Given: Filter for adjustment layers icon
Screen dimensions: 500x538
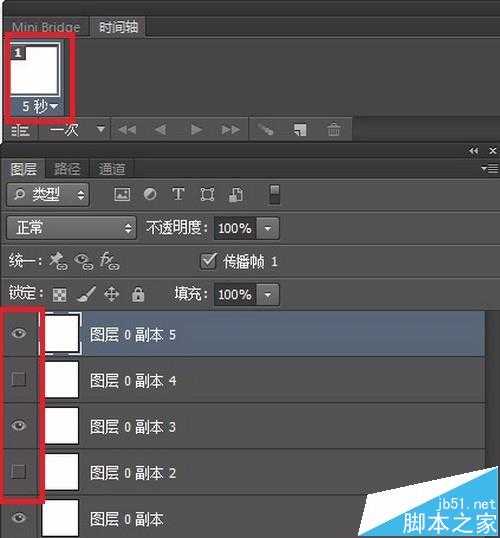Looking at the screenshot, I should pos(150,194).
